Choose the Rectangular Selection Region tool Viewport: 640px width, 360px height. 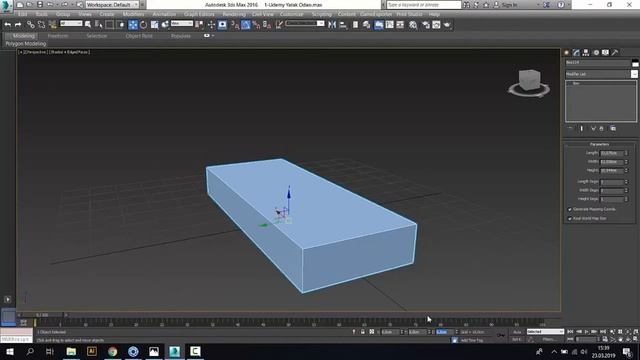point(109,25)
